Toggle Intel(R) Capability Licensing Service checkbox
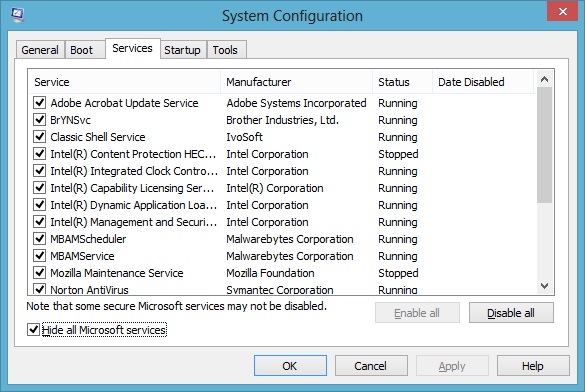This screenshot has width=585, height=392. pyautogui.click(x=40, y=188)
